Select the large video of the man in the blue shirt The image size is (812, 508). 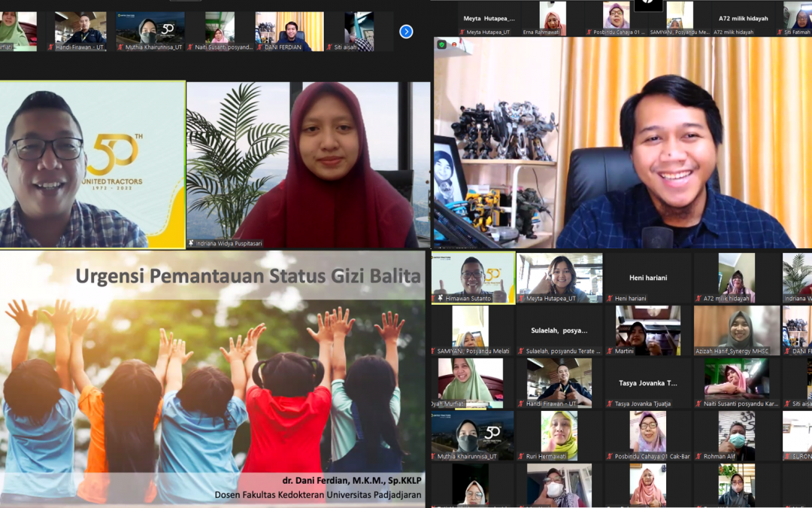pos(623,142)
